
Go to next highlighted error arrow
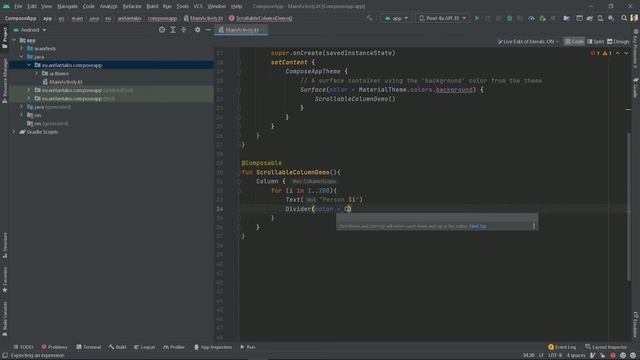tap(626, 53)
